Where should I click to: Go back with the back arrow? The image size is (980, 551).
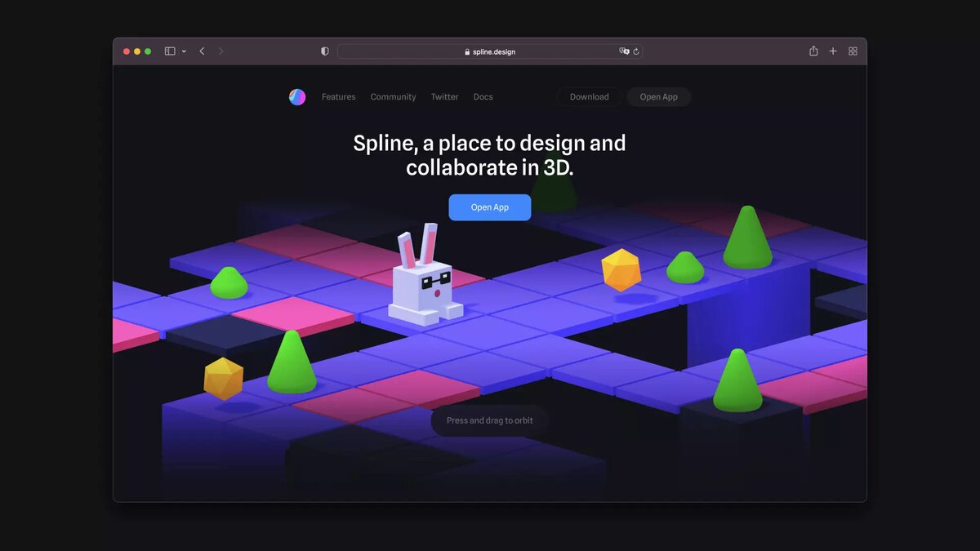[202, 51]
